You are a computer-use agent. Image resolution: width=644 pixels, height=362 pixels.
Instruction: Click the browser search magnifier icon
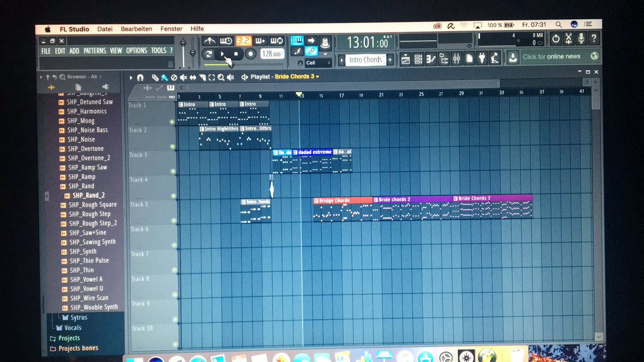coord(63,77)
